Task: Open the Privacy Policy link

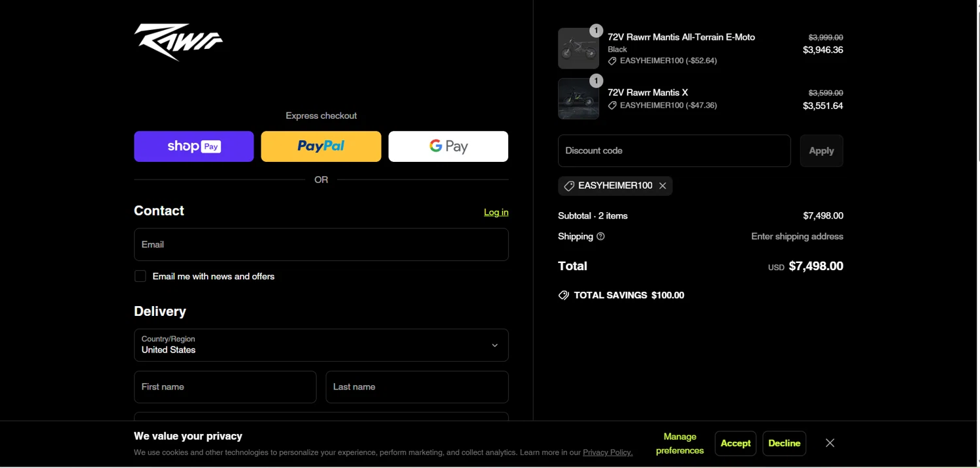Action: pos(608,452)
